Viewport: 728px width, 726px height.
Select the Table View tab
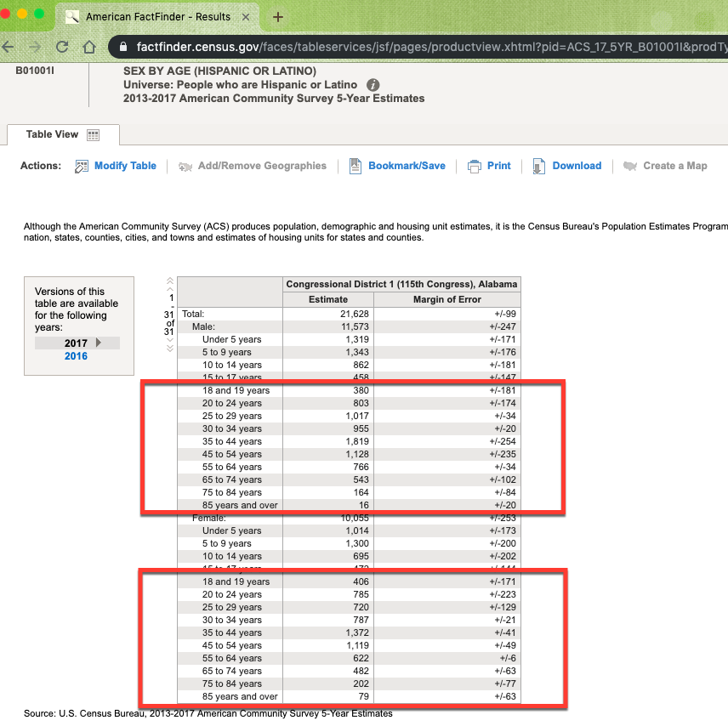pyautogui.click(x=53, y=134)
